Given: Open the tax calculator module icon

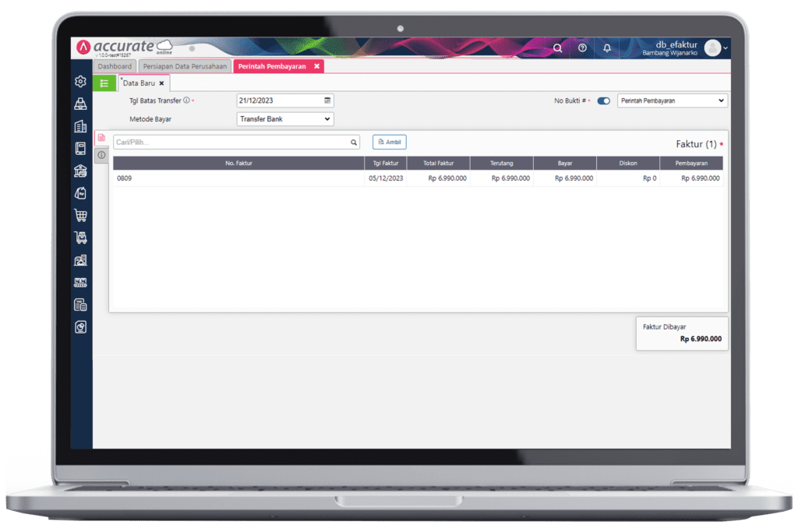Looking at the screenshot, I should point(80,305).
